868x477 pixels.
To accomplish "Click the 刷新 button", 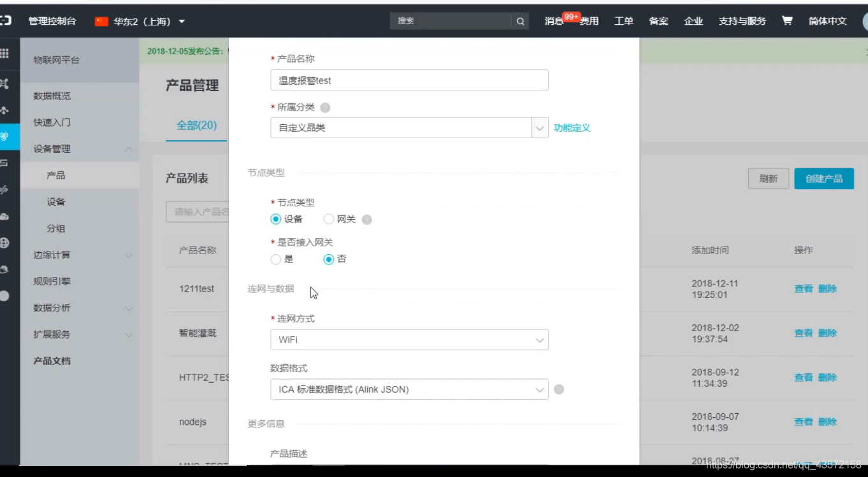I will coord(769,179).
